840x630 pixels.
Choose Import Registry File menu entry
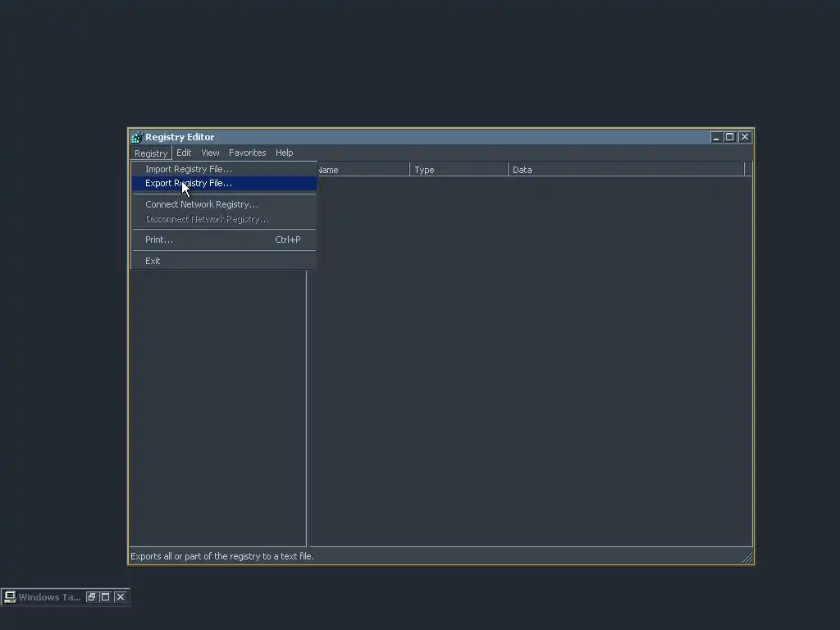tap(224, 169)
